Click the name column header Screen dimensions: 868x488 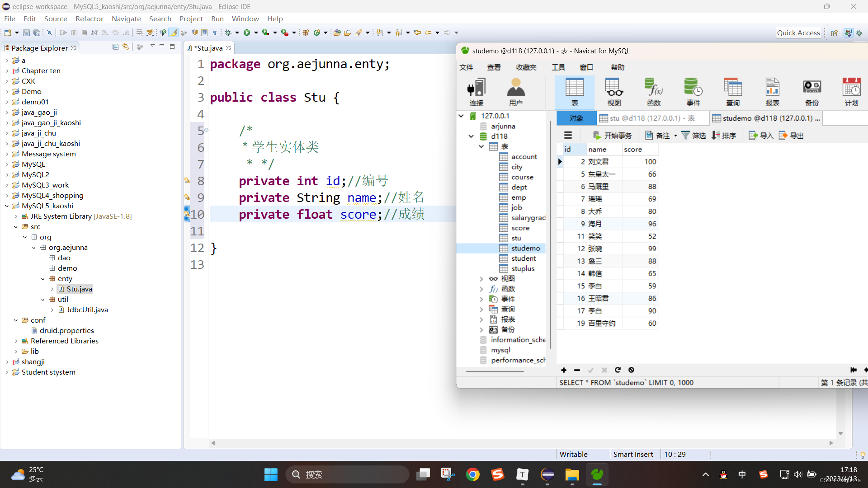pos(604,149)
